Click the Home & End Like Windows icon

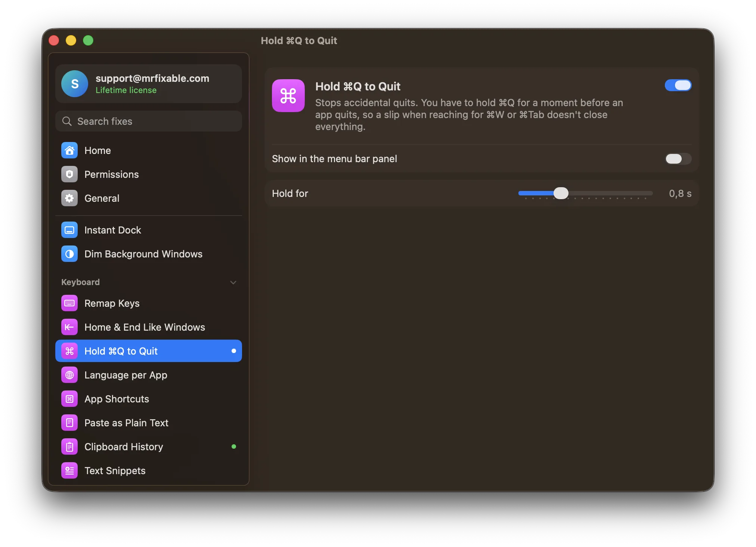tap(69, 327)
